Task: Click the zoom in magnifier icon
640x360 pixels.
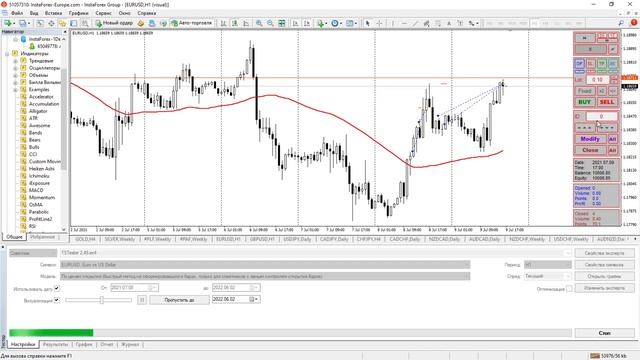Action: tap(259, 23)
